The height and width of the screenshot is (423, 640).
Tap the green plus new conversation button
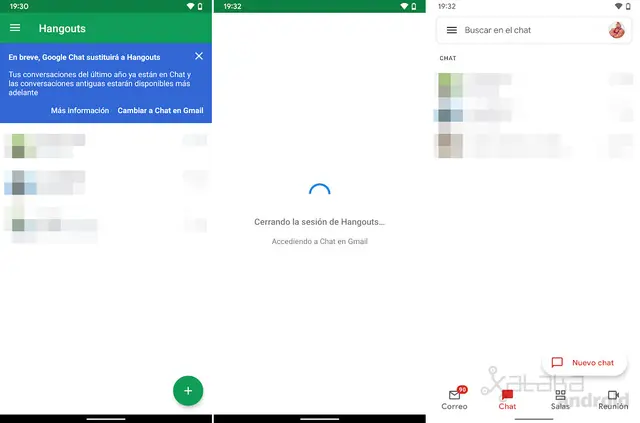point(188,391)
